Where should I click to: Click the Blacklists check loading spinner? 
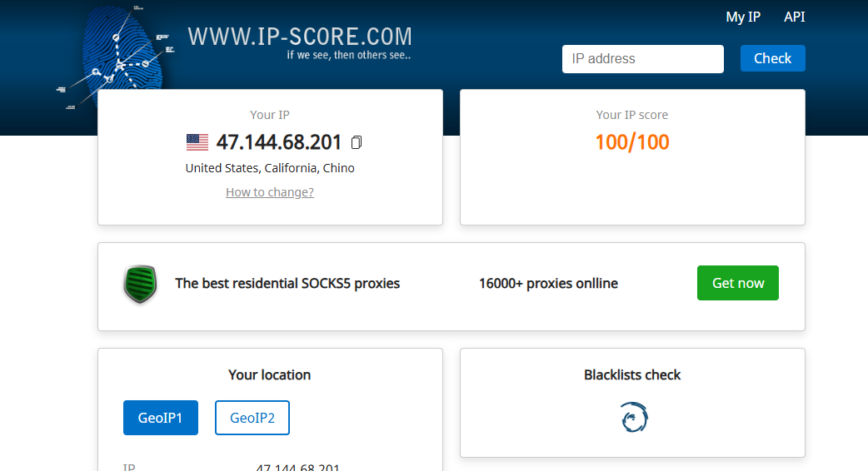pos(634,418)
